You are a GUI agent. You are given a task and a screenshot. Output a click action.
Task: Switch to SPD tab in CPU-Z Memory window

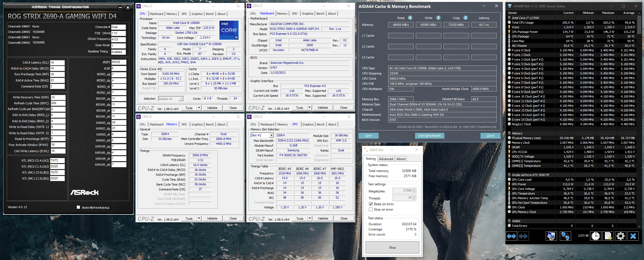(184, 124)
